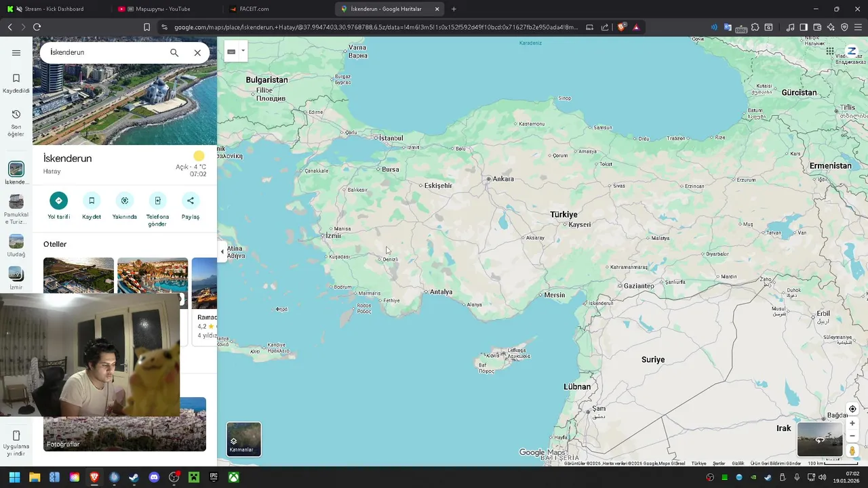This screenshot has height=488, width=868.
Task: Open Brave Wallet icon
Action: (817, 27)
